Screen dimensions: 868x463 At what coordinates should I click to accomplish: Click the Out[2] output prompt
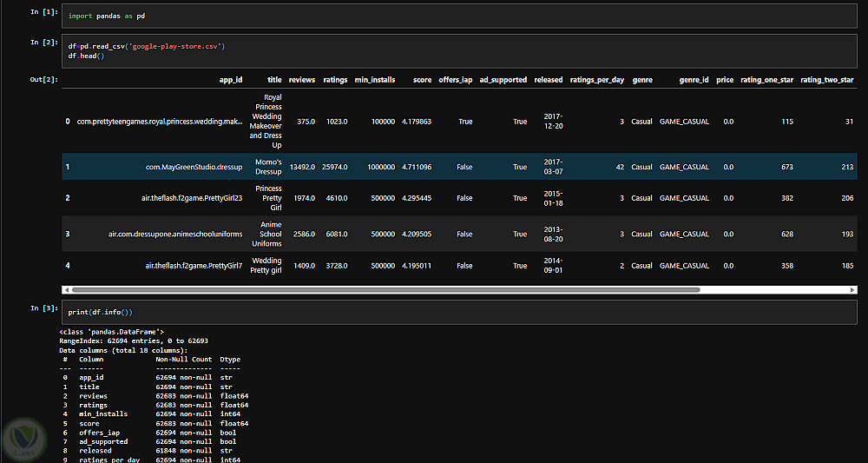tap(43, 80)
